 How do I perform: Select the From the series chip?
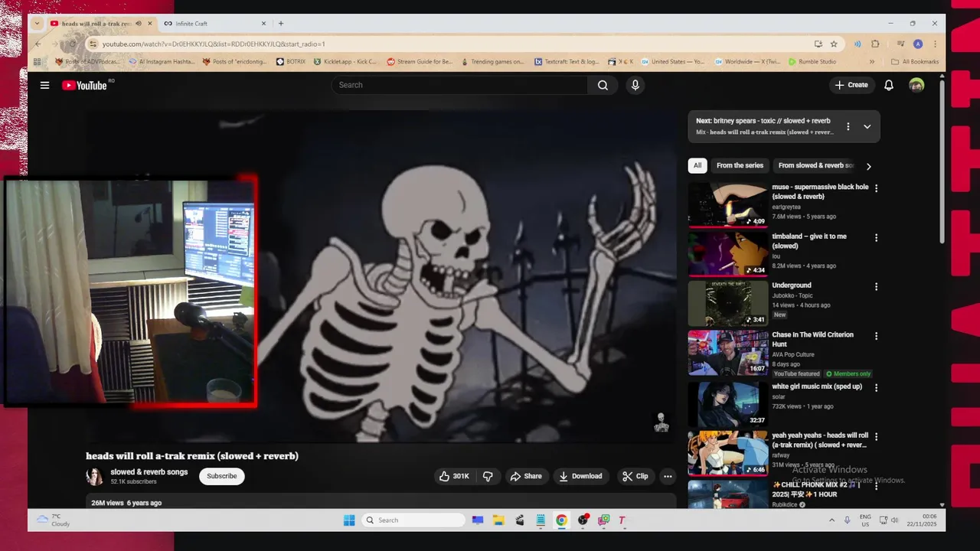[740, 165]
